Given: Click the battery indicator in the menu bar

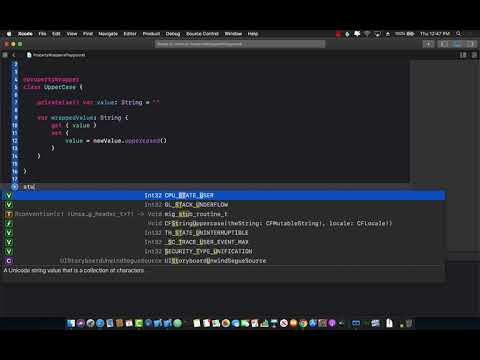Looking at the screenshot, I should [x=405, y=34].
